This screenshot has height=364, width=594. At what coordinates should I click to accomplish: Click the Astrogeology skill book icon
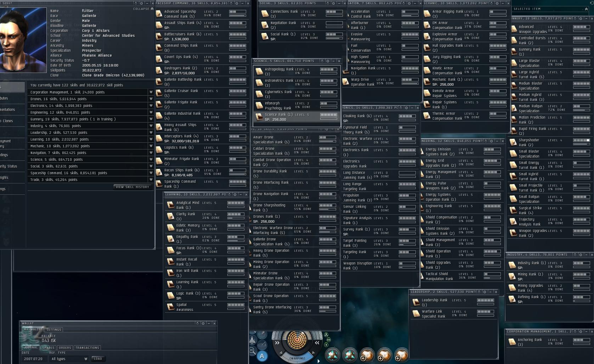point(259,72)
